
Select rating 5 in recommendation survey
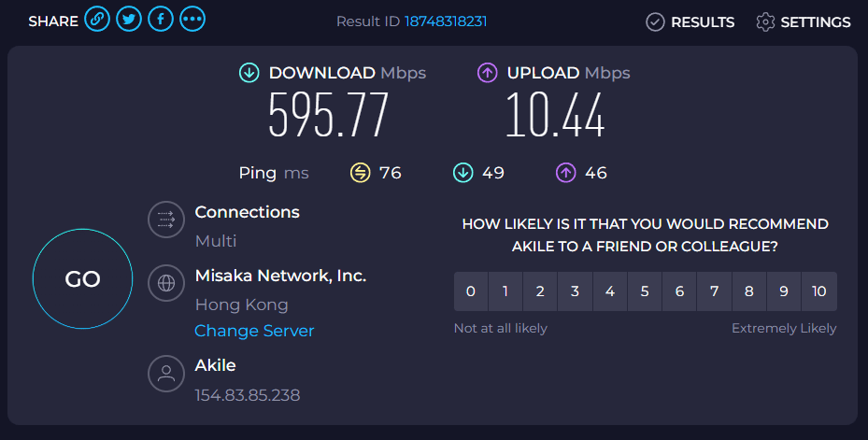tap(645, 291)
